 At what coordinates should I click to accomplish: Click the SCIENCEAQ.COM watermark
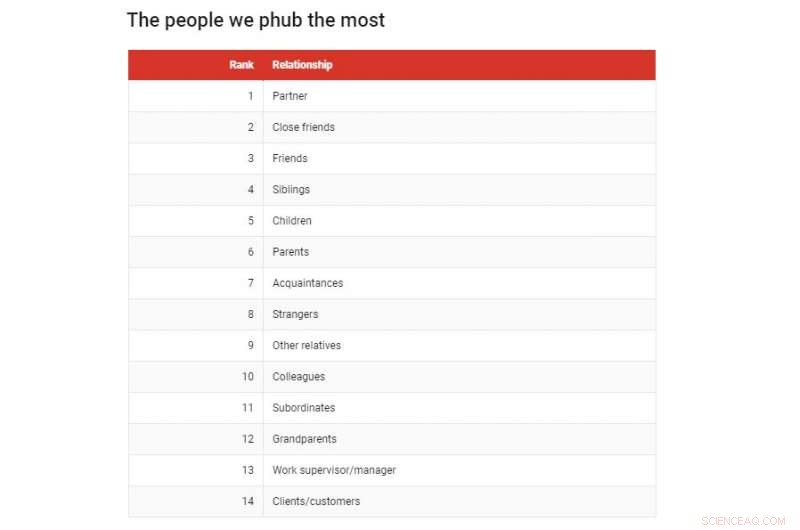coord(744,520)
